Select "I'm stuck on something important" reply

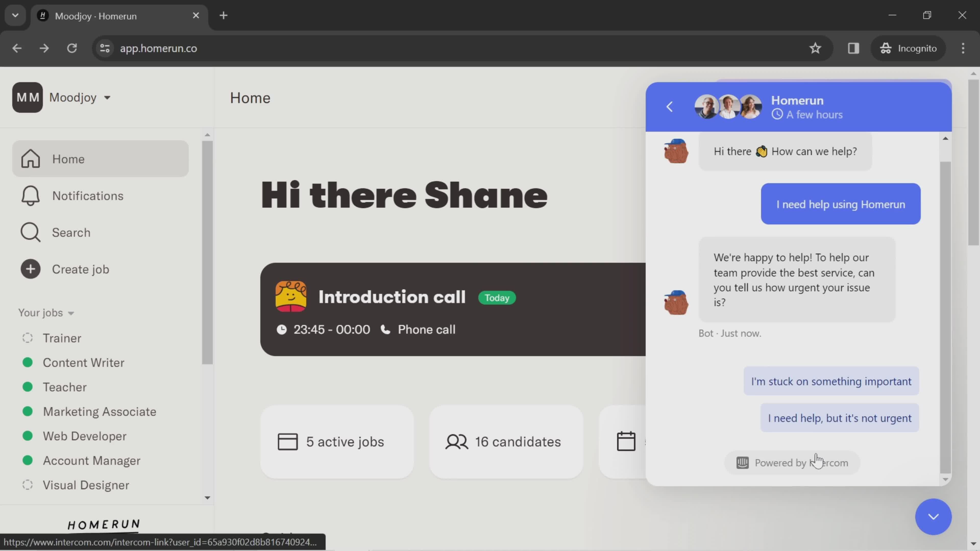tap(831, 381)
